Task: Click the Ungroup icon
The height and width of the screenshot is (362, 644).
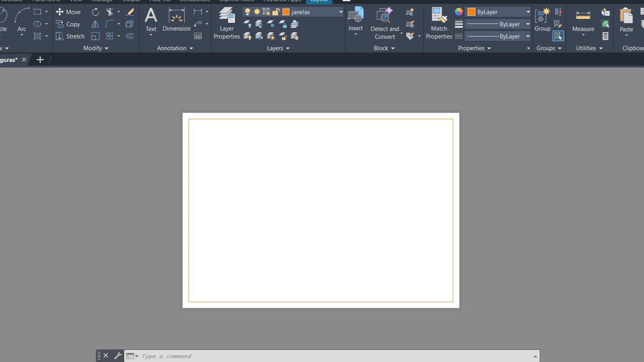Action: pos(558,12)
